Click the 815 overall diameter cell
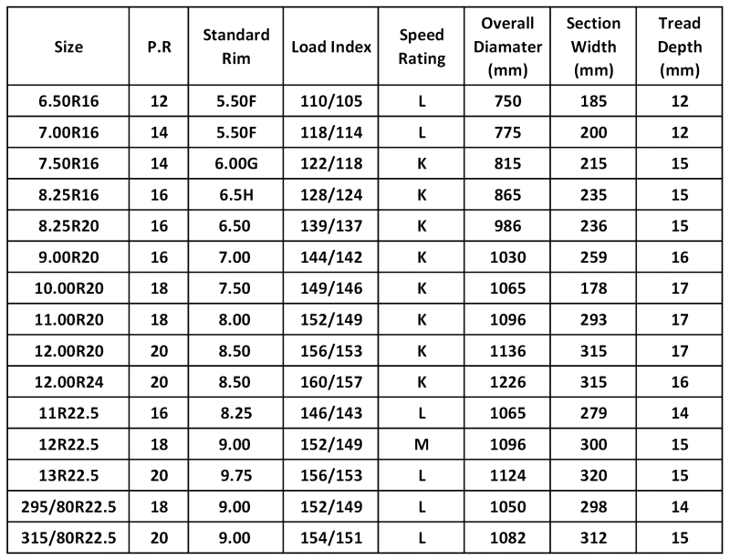730x560 pixels. tap(507, 163)
